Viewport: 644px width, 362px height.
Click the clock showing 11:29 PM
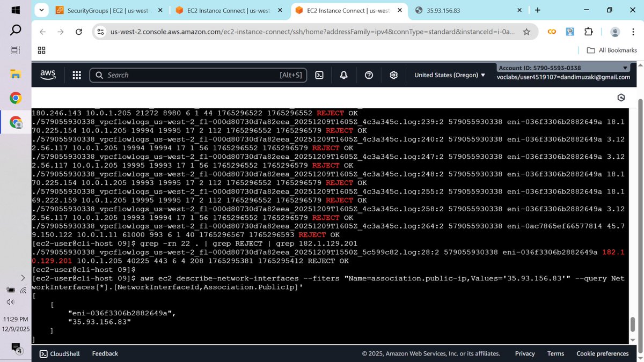(x=16, y=319)
